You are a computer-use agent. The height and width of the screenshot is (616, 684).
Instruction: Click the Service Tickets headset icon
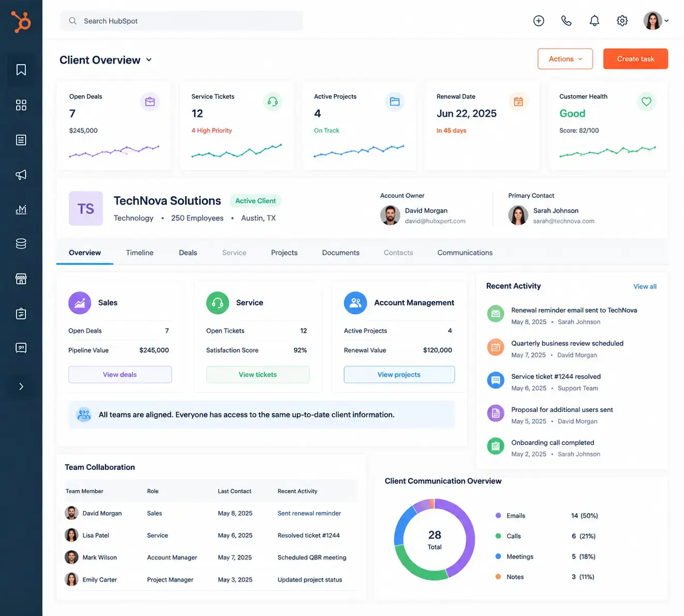coord(273,101)
